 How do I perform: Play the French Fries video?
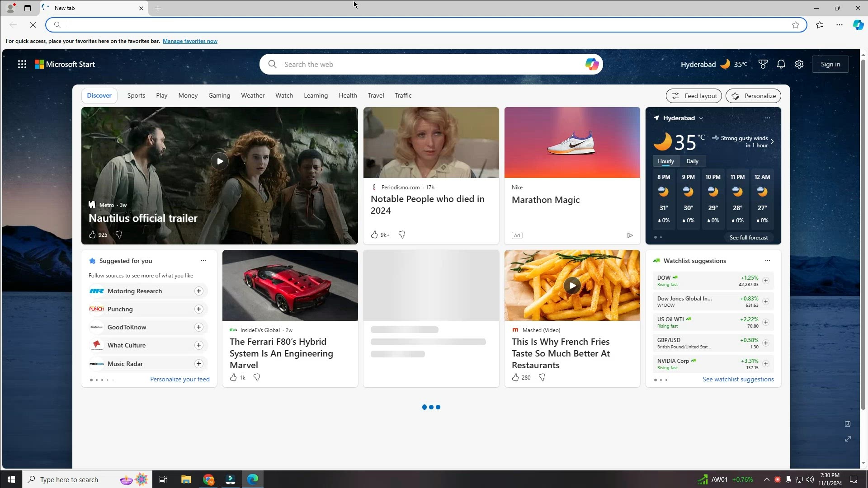coord(572,286)
